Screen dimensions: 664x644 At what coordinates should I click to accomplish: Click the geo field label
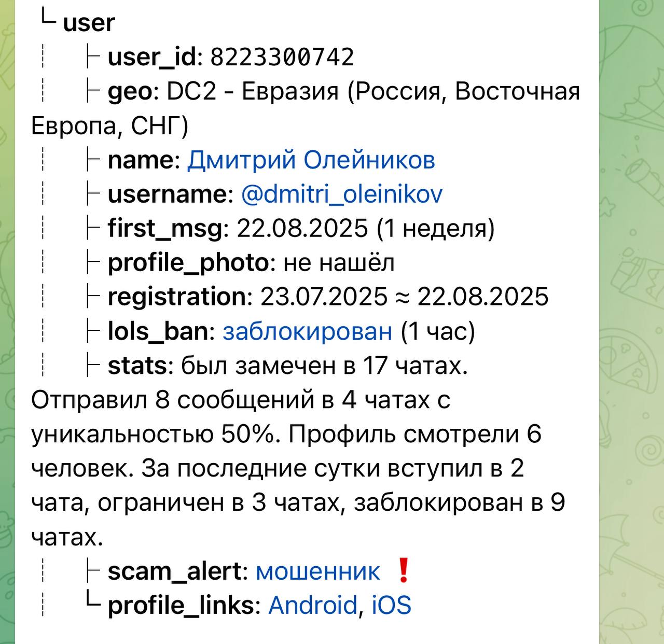[130, 92]
